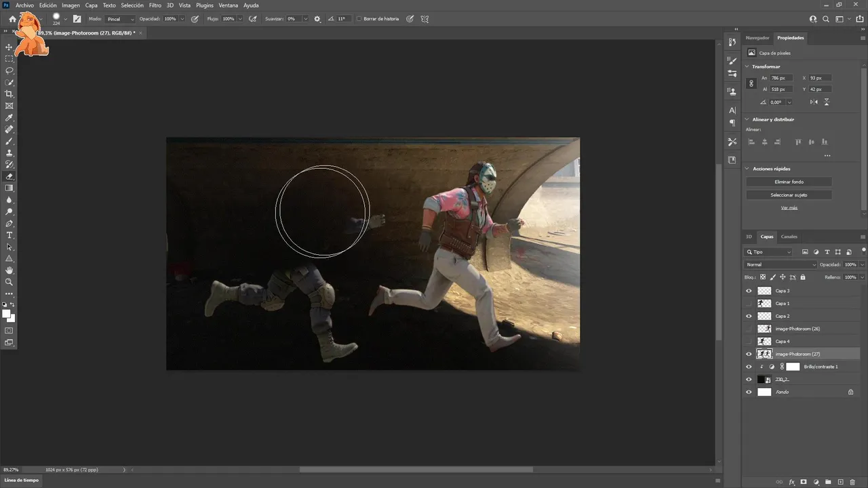This screenshot has height=488, width=868.
Task: Hide the Capa 2 layer
Action: tap(749, 316)
